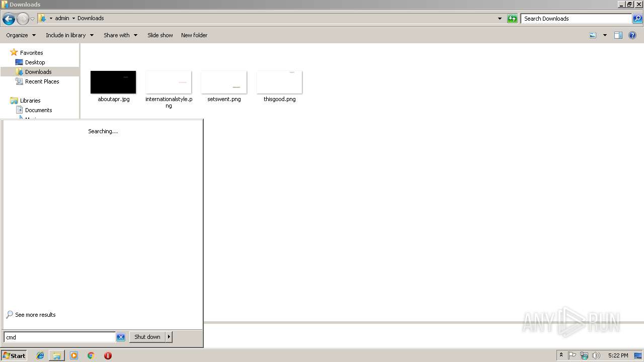Open Action Center flag icon
The width and height of the screenshot is (644, 362).
click(x=572, y=355)
